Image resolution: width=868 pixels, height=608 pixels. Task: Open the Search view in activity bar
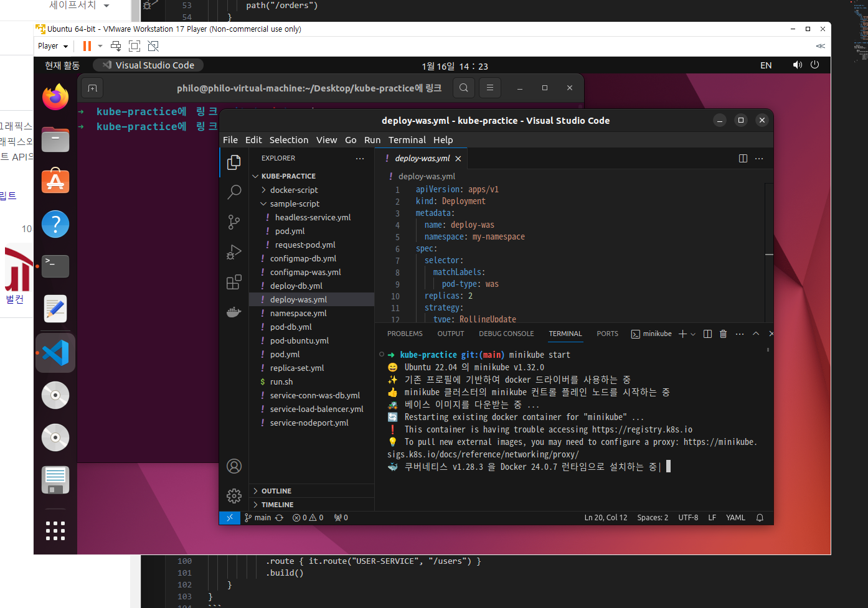pos(234,192)
